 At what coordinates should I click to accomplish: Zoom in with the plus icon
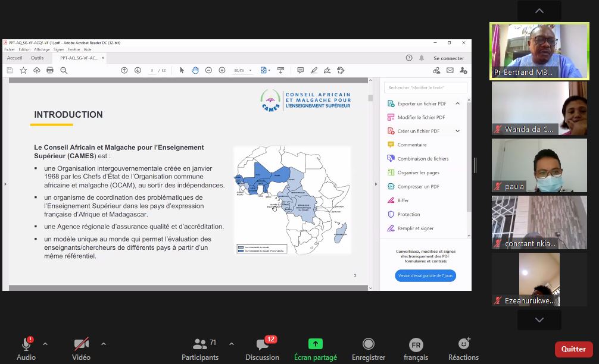coord(222,70)
